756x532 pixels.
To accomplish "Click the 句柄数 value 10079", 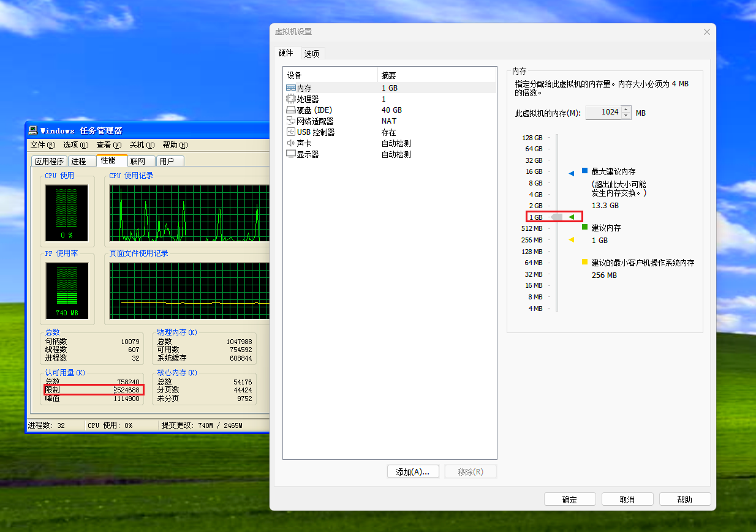I will click(x=130, y=342).
